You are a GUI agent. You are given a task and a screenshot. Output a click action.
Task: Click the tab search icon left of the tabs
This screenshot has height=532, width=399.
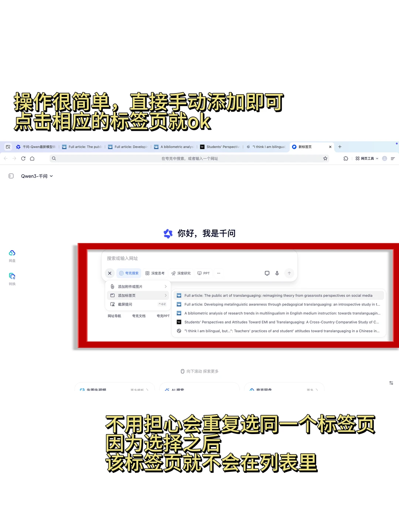click(x=8, y=147)
